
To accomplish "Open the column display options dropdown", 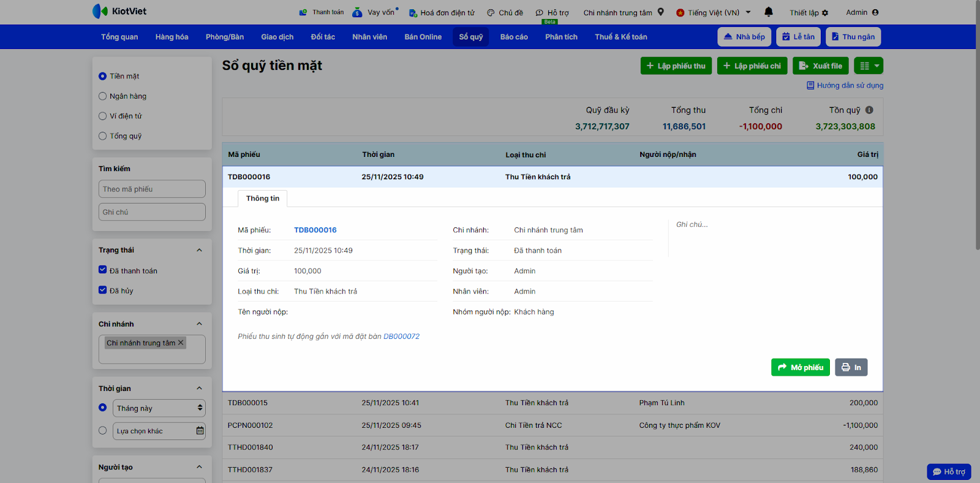I will pos(869,66).
